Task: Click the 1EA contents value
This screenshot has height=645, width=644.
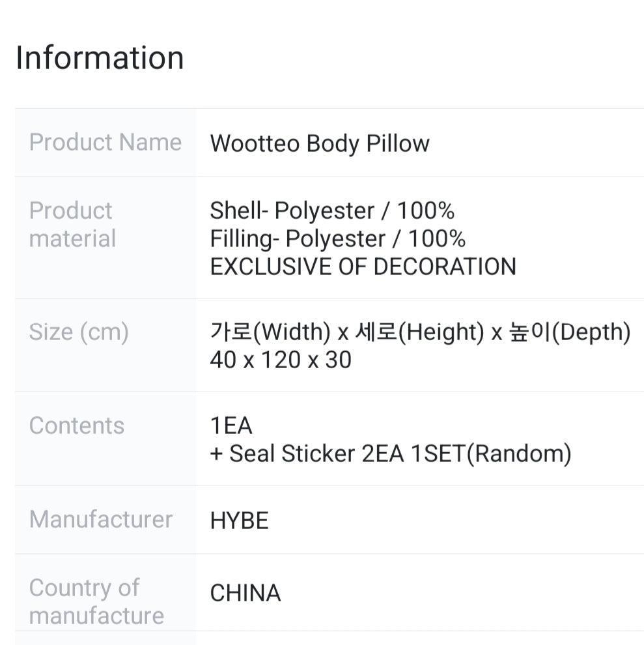Action: pyautogui.click(x=231, y=426)
